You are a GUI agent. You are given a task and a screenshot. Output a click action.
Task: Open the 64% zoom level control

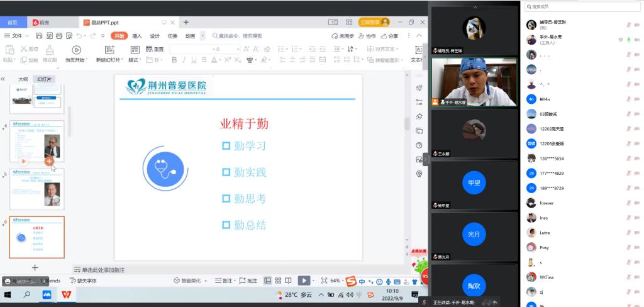(335, 281)
